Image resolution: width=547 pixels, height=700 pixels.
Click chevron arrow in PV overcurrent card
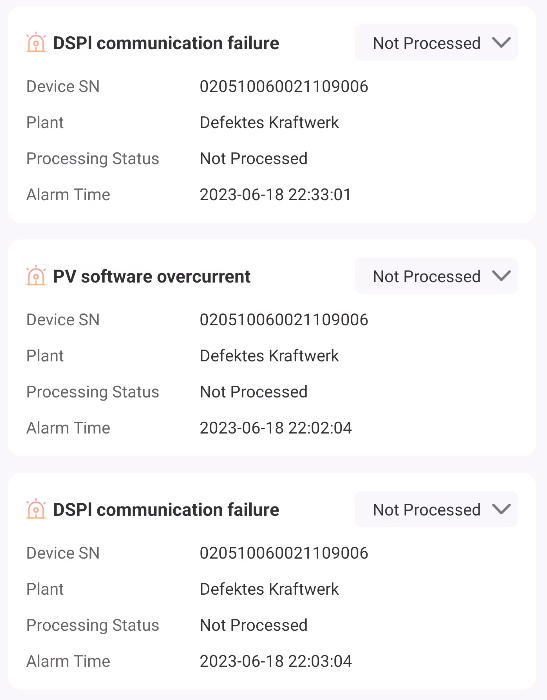(x=501, y=276)
